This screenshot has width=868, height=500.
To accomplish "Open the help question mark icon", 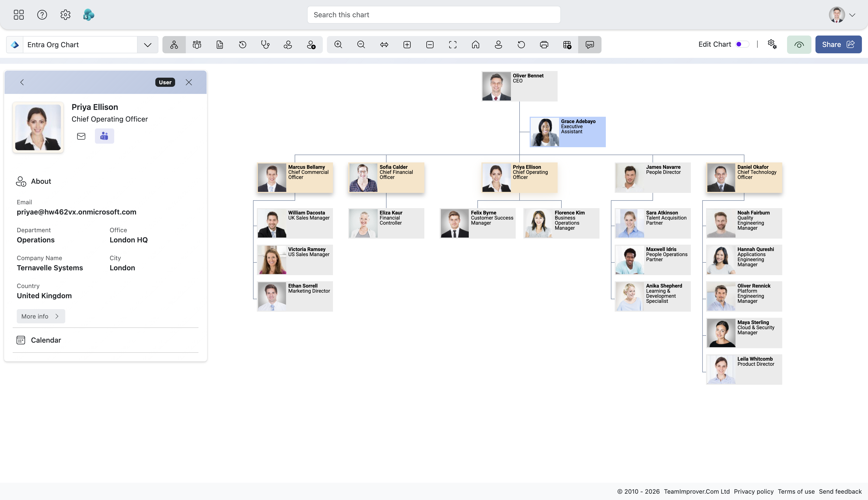I will 42,15.
